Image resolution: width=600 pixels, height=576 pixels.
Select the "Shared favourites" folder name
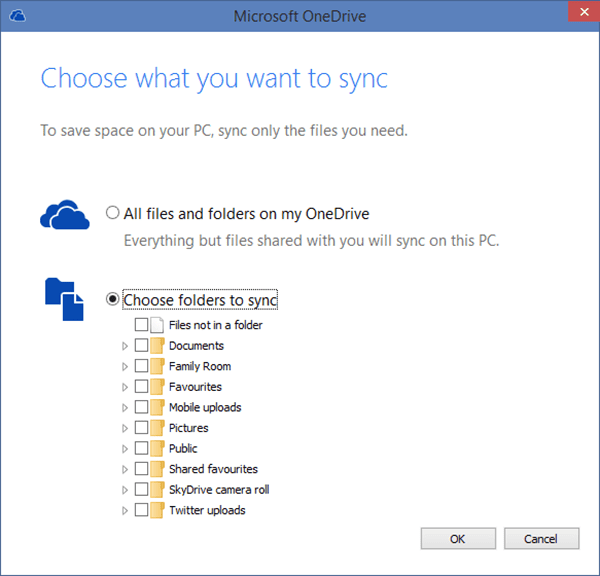214,469
